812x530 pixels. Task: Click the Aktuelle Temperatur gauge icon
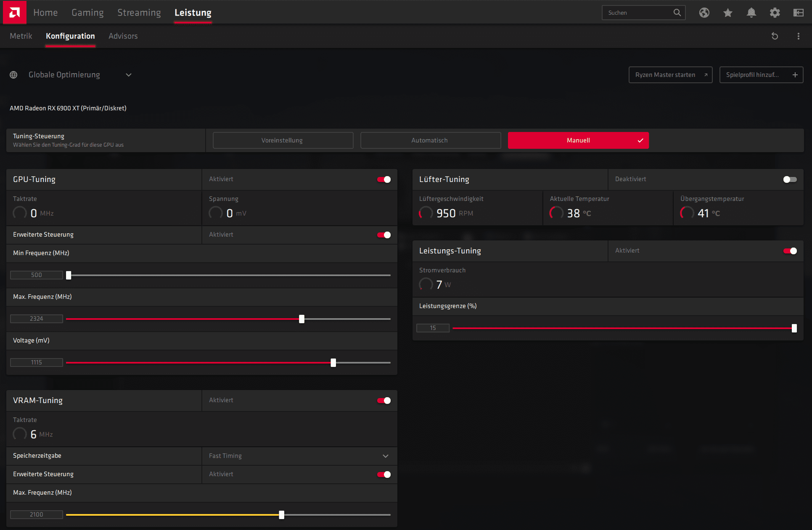[x=556, y=213]
